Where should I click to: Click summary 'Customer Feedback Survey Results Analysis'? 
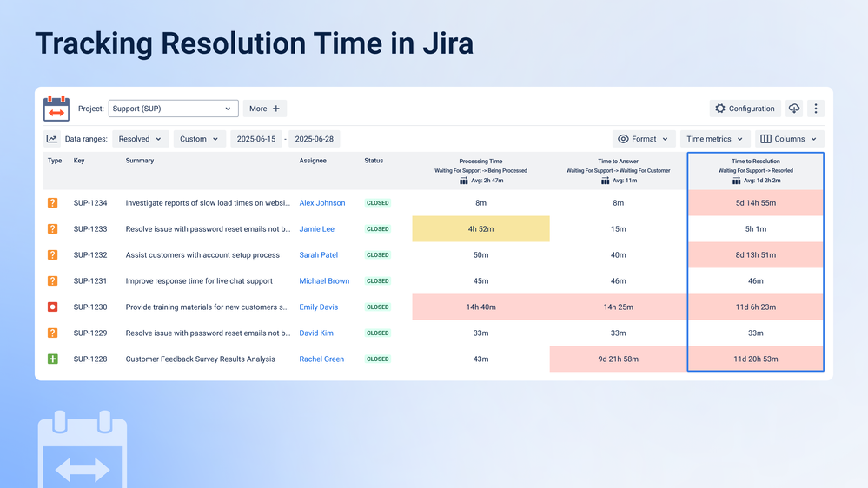[x=201, y=359]
